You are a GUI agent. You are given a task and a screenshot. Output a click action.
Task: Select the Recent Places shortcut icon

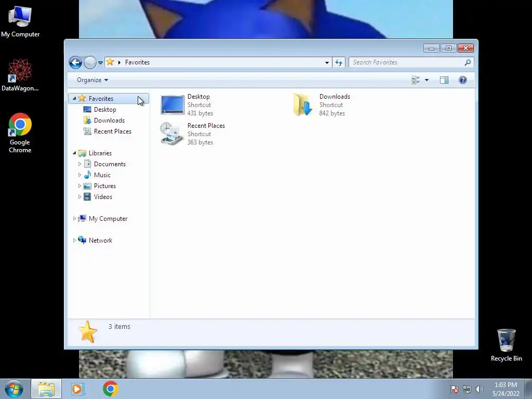(171, 134)
